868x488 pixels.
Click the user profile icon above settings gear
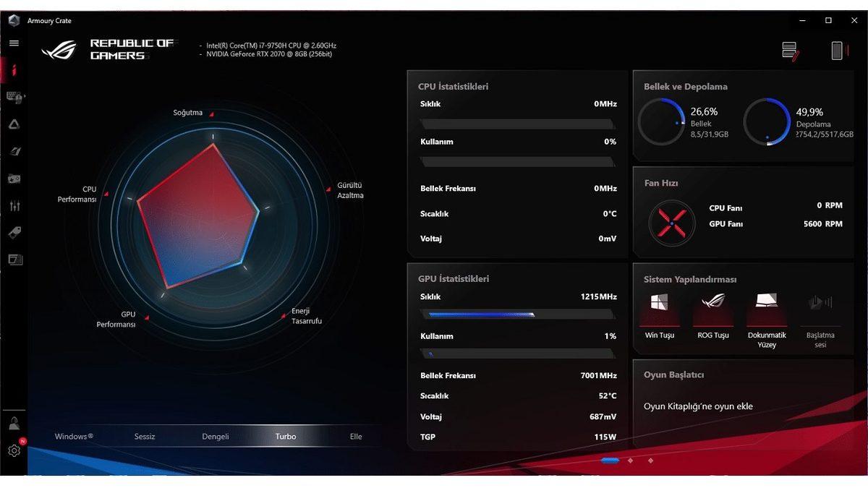tap(14, 423)
